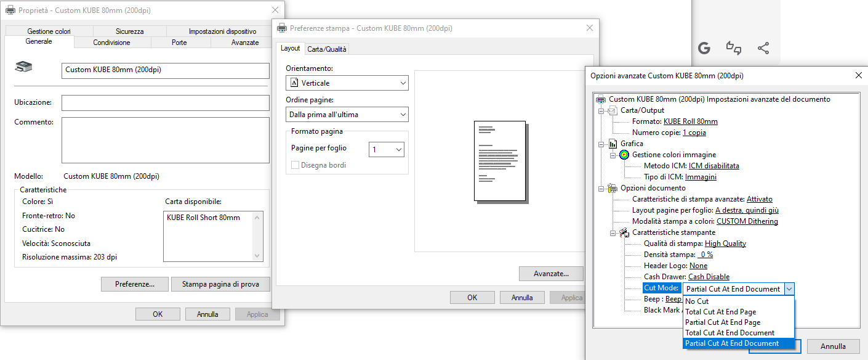Click Annulla in the Opzioni avanzate window

pyautogui.click(x=833, y=346)
